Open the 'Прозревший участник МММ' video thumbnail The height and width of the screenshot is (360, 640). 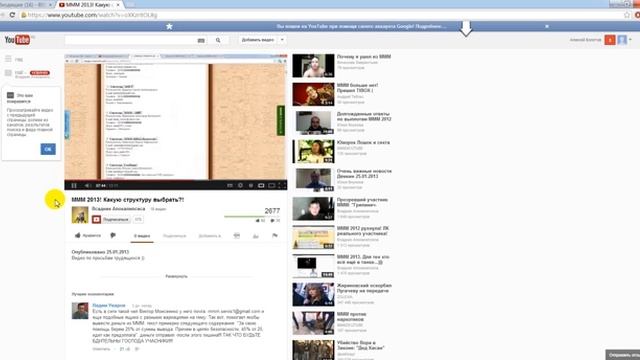click(x=313, y=209)
